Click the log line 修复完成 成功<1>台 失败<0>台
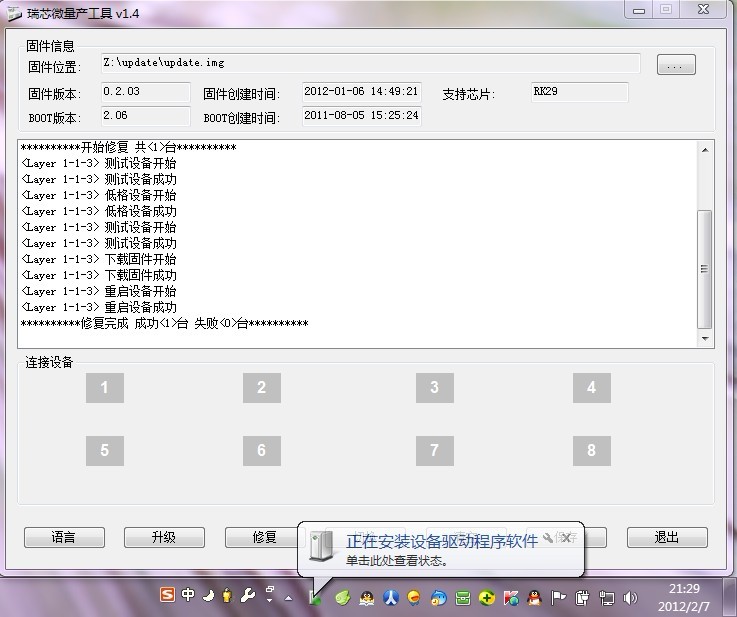 tap(165, 323)
